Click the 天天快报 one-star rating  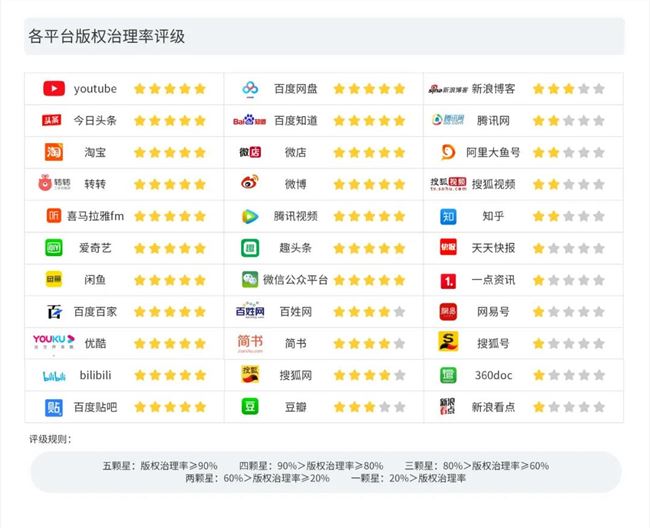click(568, 248)
